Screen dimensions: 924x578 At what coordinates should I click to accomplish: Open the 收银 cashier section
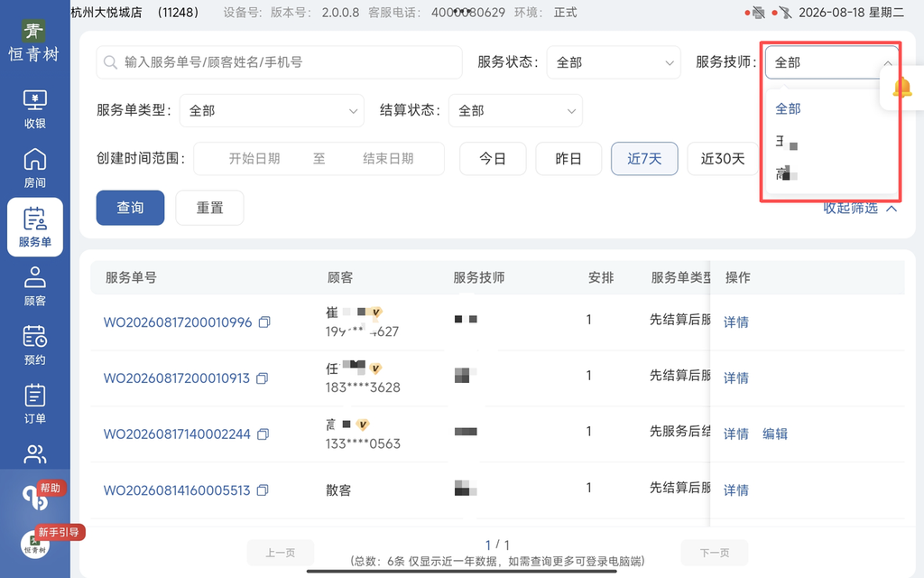tap(35, 109)
